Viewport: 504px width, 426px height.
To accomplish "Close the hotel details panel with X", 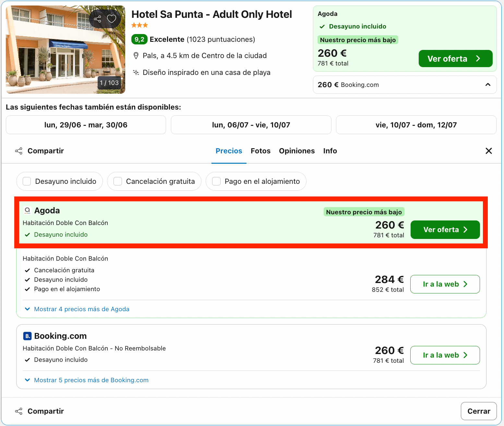I will coord(489,151).
